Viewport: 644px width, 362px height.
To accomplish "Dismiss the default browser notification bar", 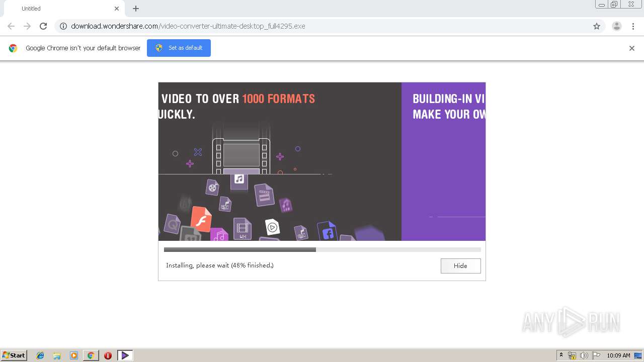I will tap(631, 48).
